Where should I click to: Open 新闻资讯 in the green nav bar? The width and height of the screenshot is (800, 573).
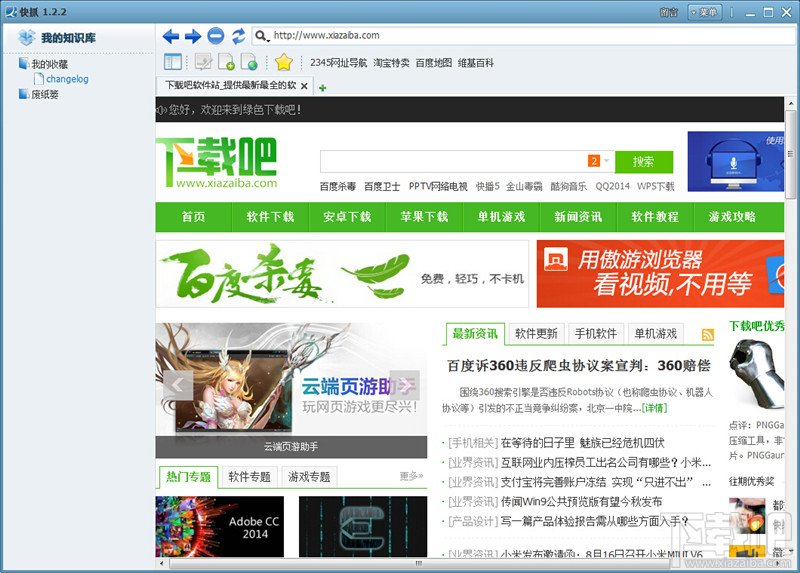579,217
